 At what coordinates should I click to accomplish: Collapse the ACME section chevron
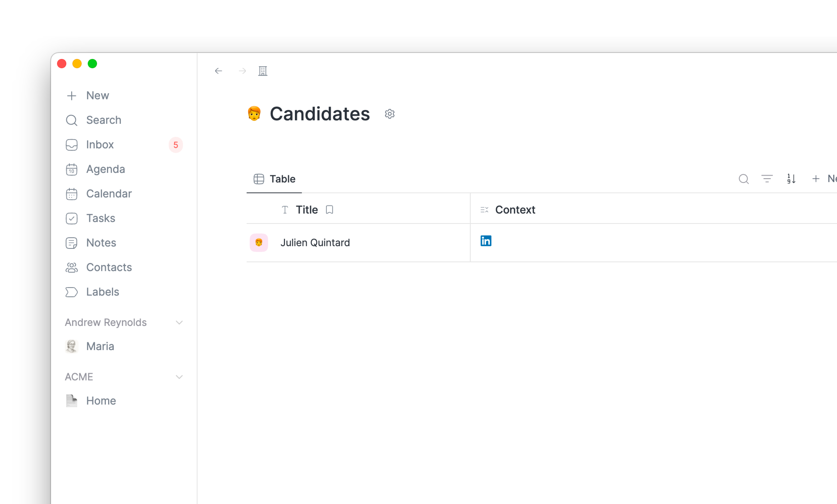click(179, 377)
